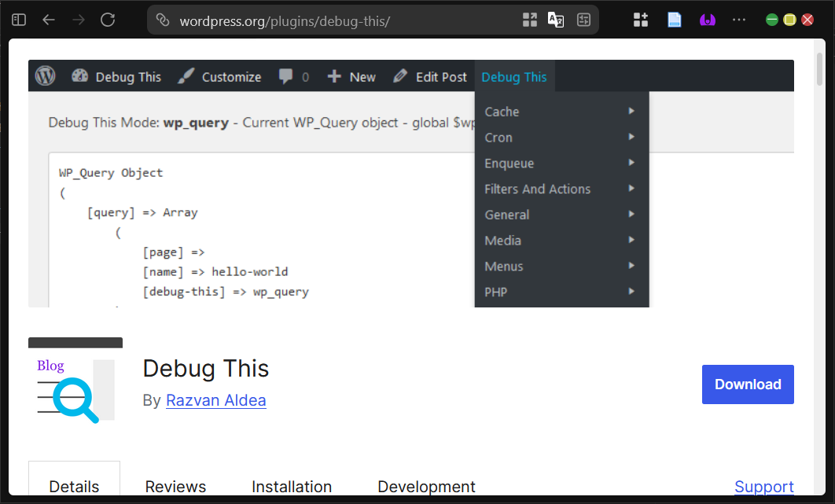
Task: Expand the Cache submenu arrow
Action: click(x=631, y=111)
